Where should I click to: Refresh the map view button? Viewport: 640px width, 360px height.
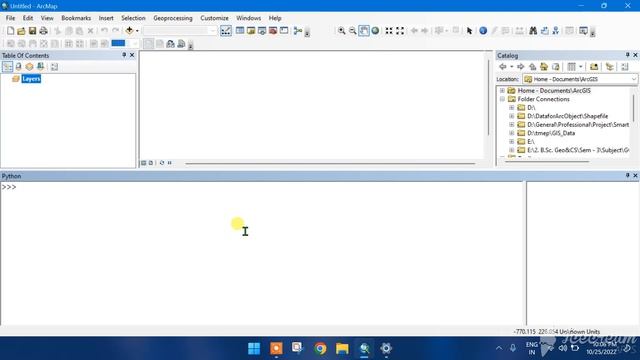point(162,163)
